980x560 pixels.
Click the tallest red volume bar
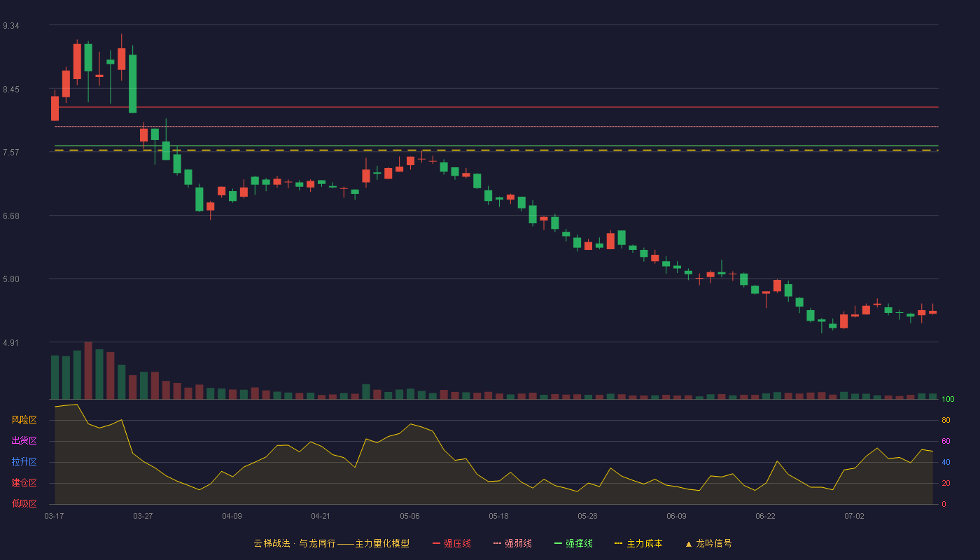coord(88,370)
